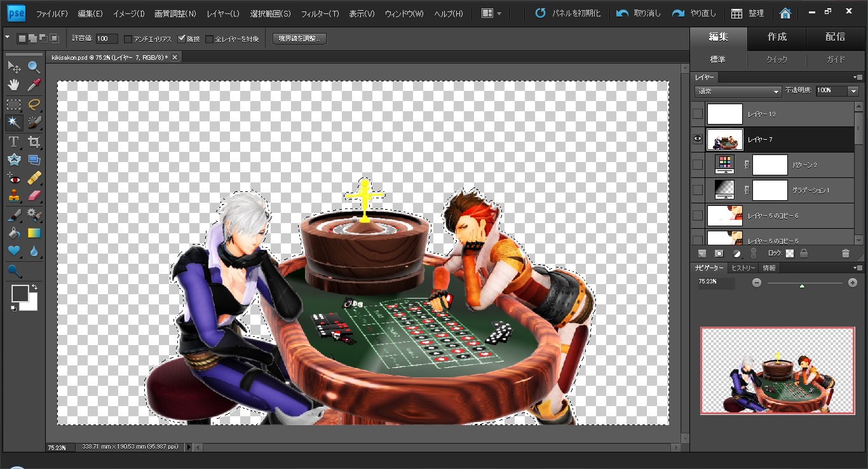Screen dimensions: 868x469
Task: Open the tool preset picker arrow
Action: click(8, 38)
